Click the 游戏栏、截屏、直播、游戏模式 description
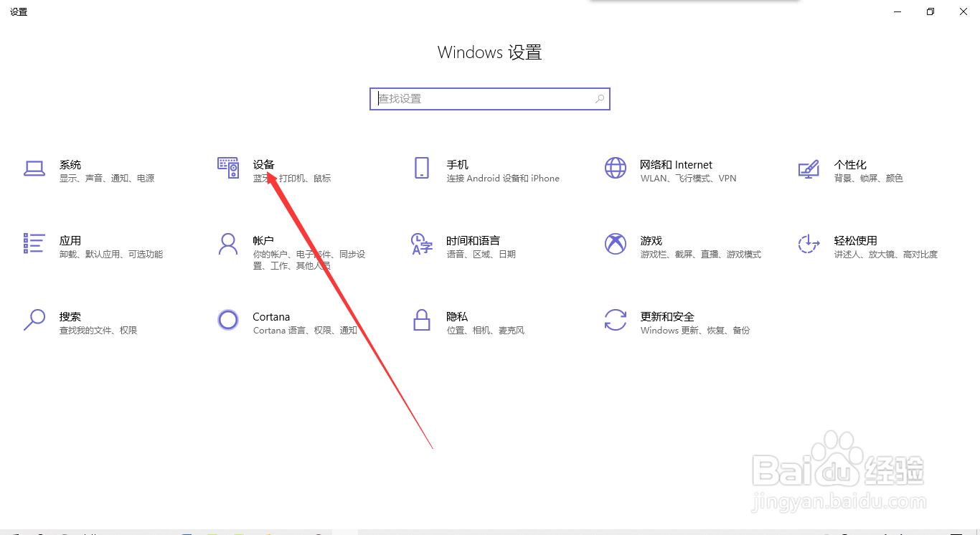 (701, 255)
